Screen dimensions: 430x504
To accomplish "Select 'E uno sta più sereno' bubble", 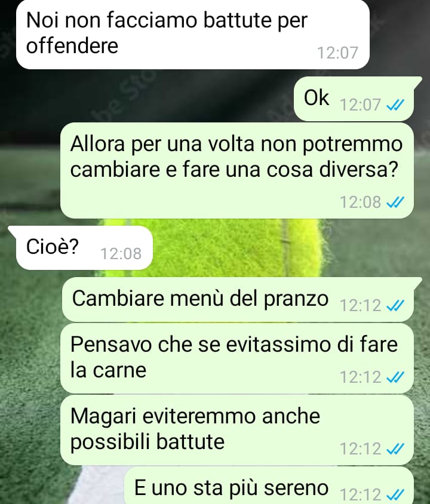I will coord(269,485).
